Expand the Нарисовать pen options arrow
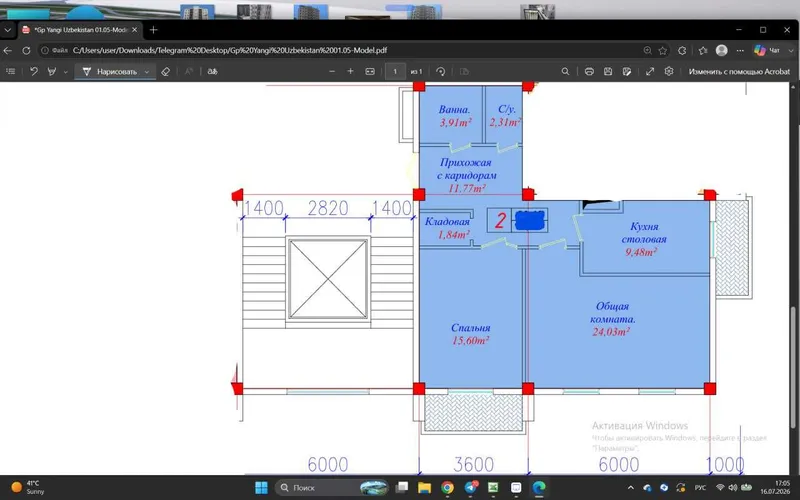The height and width of the screenshot is (500, 800). (x=147, y=72)
